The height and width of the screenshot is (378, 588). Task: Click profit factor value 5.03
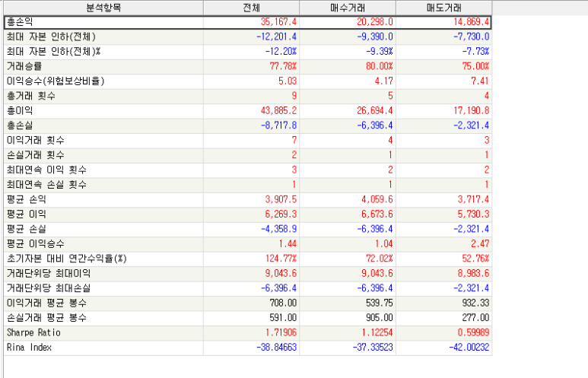[288, 81]
